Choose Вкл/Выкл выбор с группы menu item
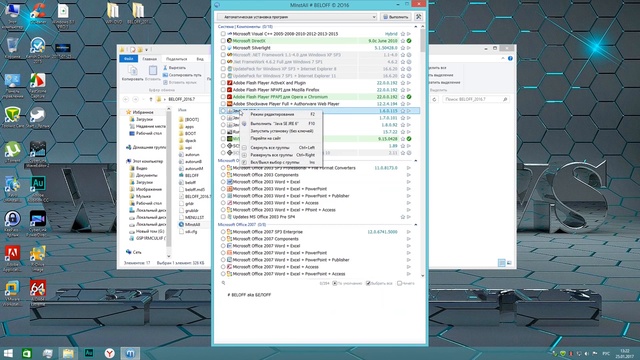The image size is (640, 360). tap(281, 162)
